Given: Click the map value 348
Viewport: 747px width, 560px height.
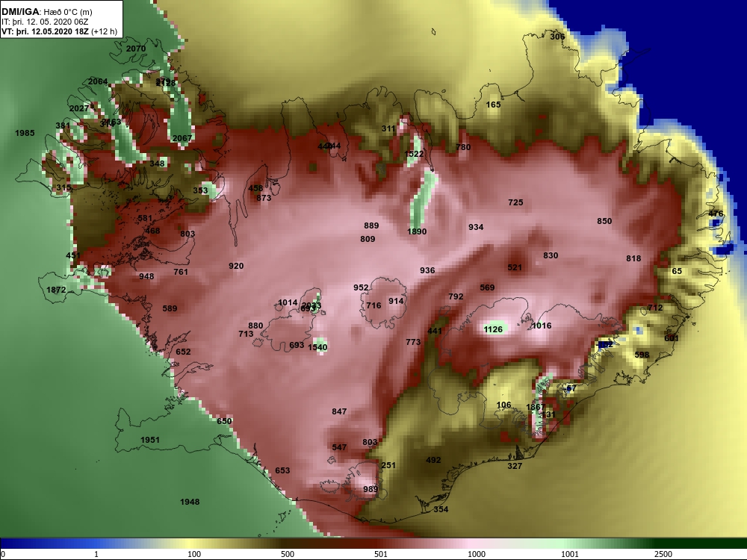Looking at the screenshot, I should 157,164.
